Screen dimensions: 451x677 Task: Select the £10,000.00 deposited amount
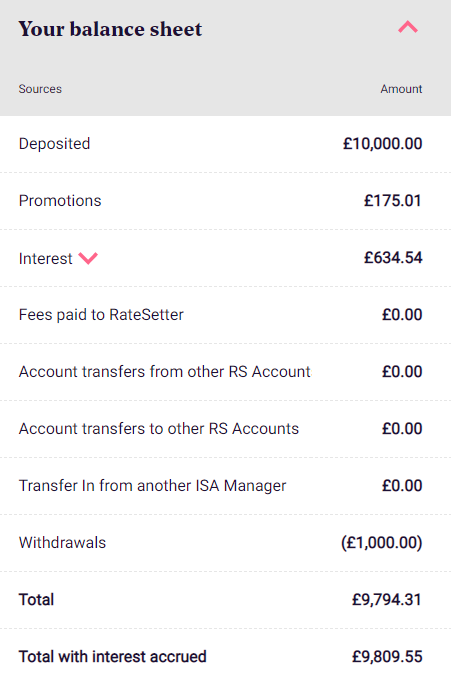(382, 144)
